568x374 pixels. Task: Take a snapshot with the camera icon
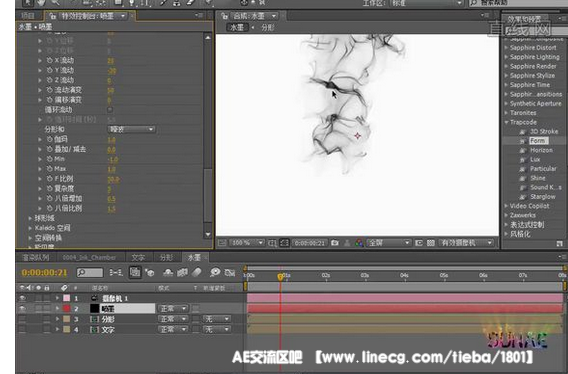tap(335, 243)
